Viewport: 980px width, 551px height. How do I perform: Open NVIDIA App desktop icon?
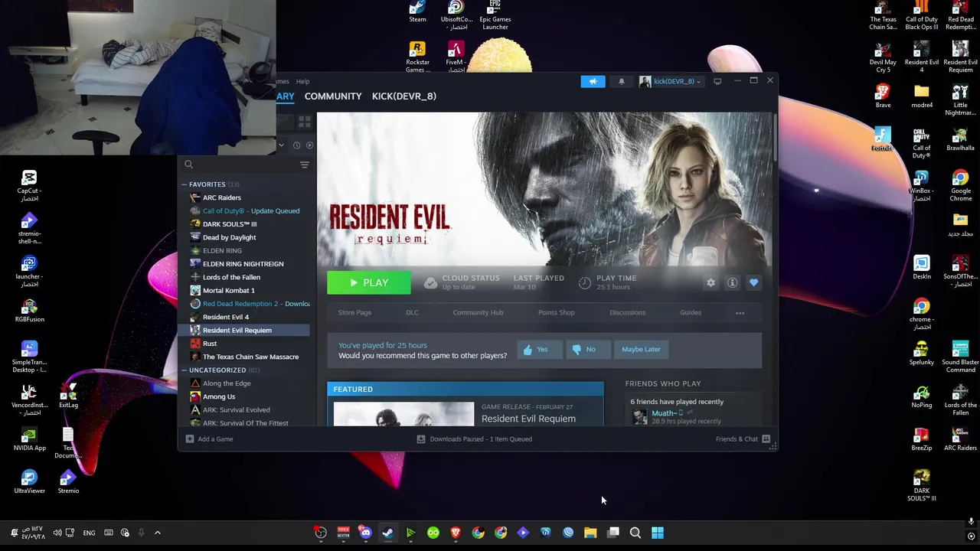click(29, 440)
